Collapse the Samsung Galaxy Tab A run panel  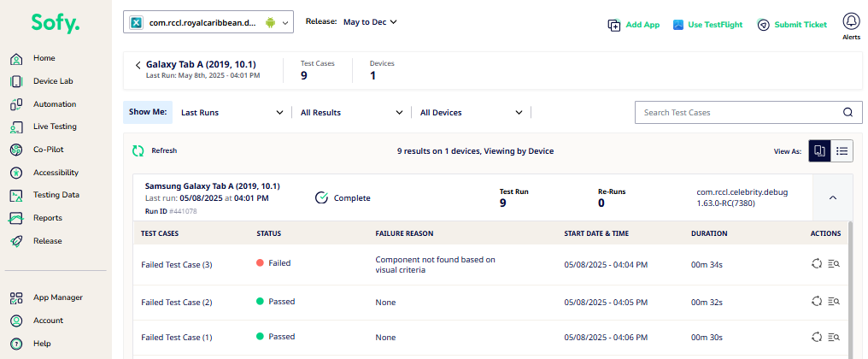pyautogui.click(x=833, y=197)
